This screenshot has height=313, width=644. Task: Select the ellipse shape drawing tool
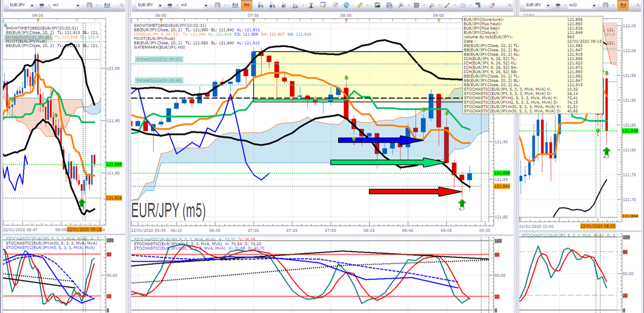coord(462,5)
